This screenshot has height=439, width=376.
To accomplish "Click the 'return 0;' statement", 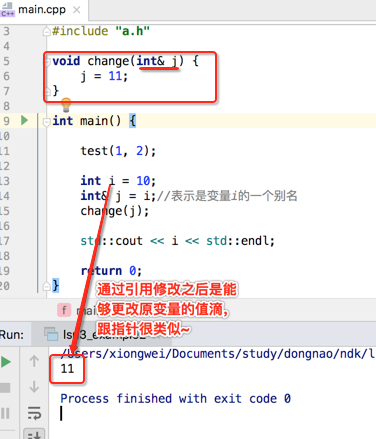I will [111, 271].
